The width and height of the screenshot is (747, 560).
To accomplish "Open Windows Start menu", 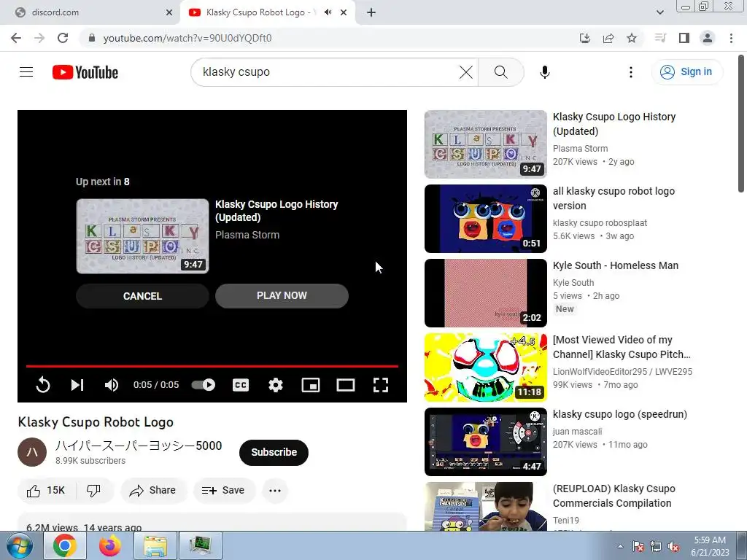I will [x=20, y=545].
